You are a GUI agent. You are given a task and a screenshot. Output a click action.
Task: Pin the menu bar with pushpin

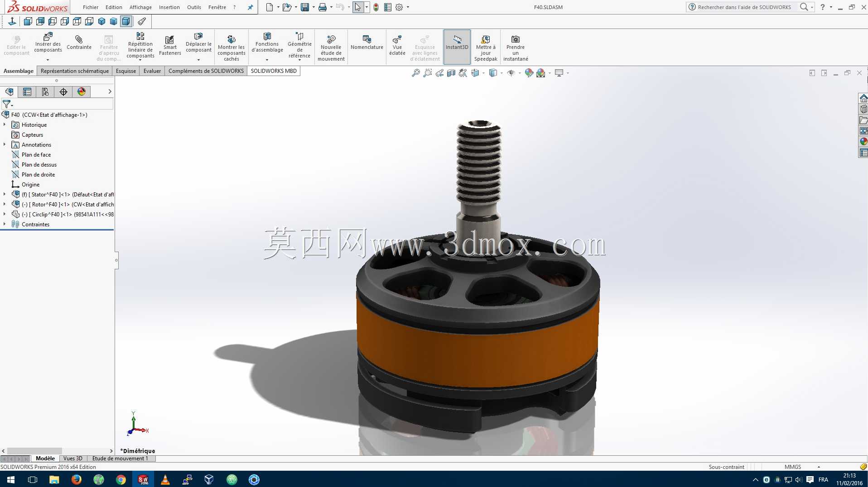(x=250, y=7)
